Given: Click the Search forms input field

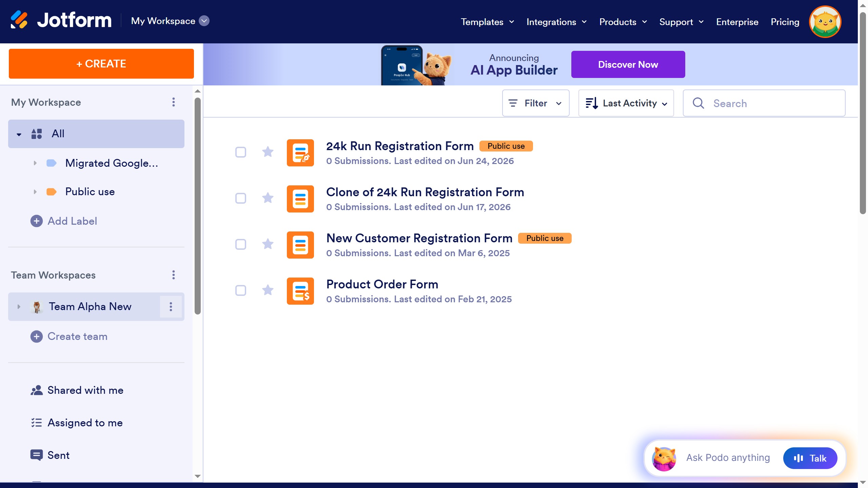Looking at the screenshot, I should click(764, 103).
